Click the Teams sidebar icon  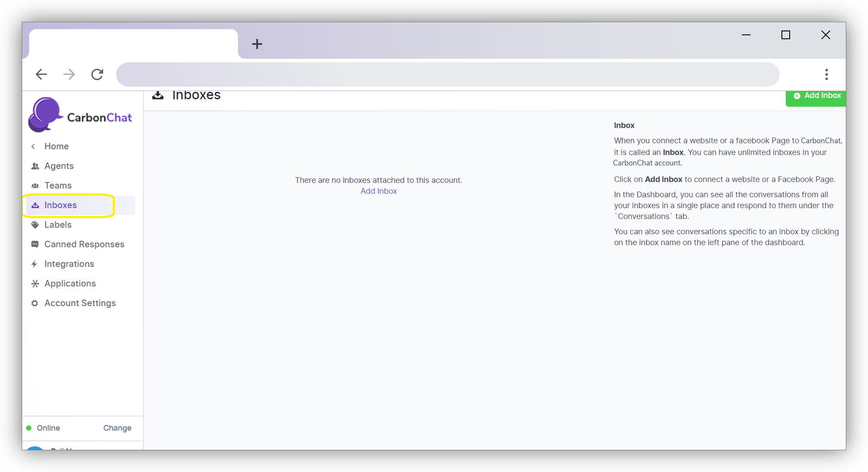tap(35, 185)
